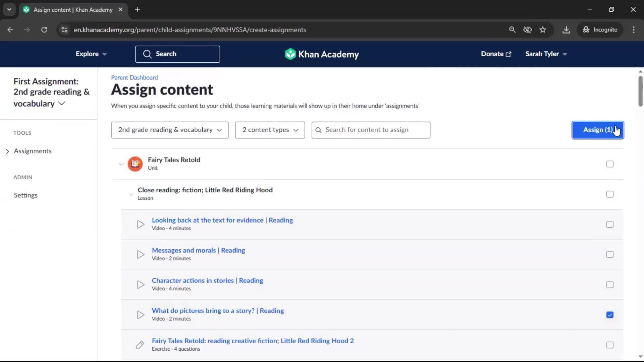Open the Explore menu
The image size is (644, 362).
(x=91, y=54)
